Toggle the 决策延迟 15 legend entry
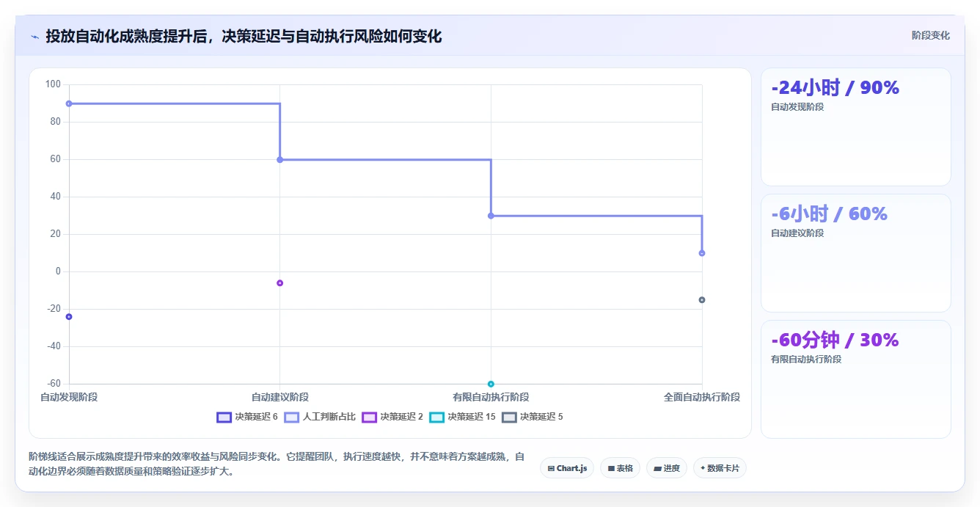 (x=462, y=417)
